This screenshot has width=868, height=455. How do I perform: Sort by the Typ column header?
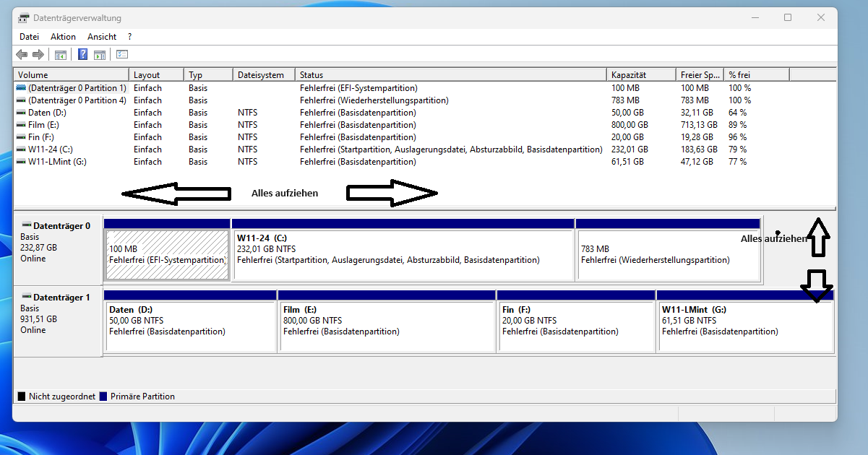click(x=208, y=74)
